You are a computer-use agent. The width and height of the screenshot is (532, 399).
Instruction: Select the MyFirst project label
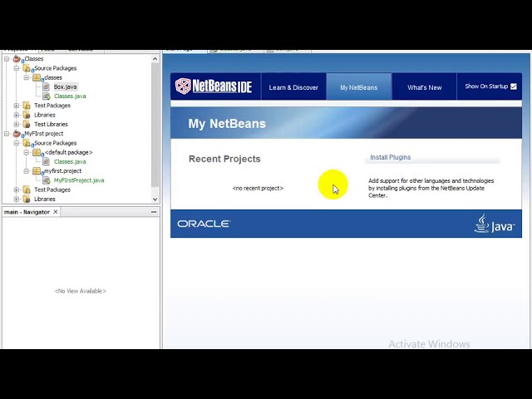pyautogui.click(x=44, y=134)
